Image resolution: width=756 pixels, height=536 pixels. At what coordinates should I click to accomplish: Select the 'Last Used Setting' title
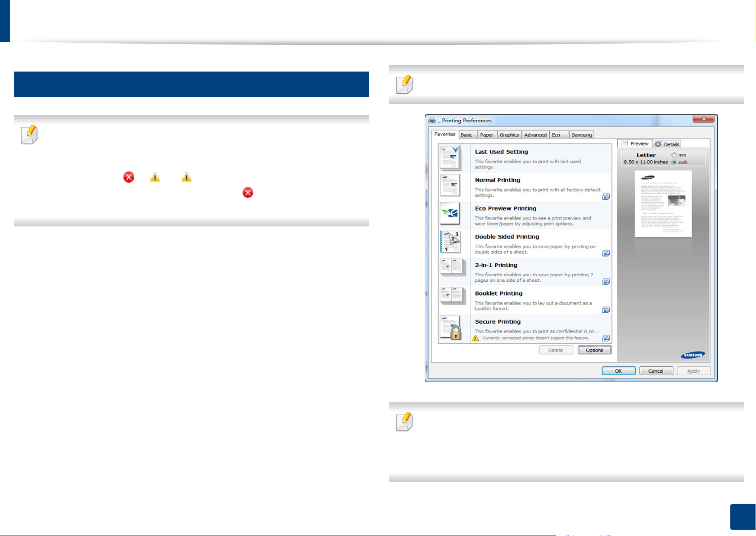501,152
